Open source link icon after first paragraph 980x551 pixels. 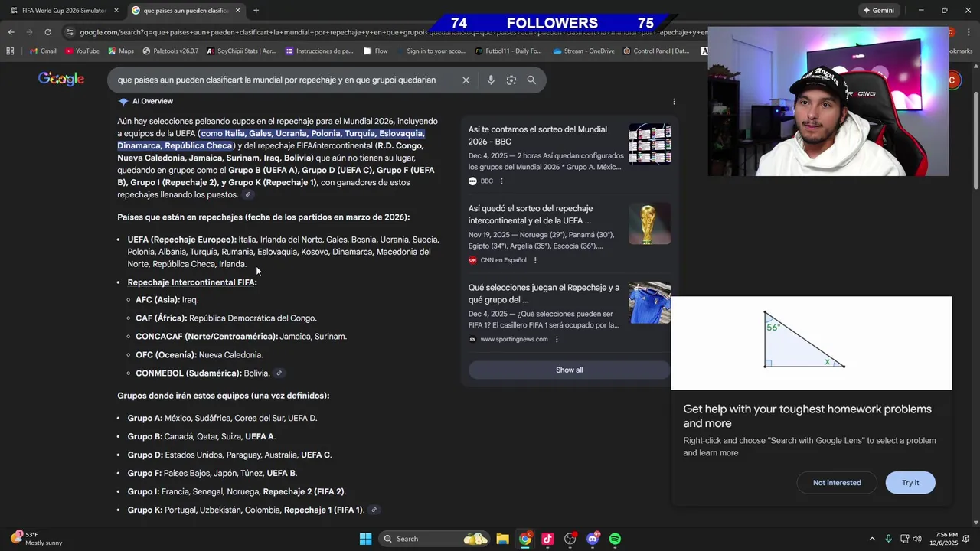pyautogui.click(x=248, y=195)
